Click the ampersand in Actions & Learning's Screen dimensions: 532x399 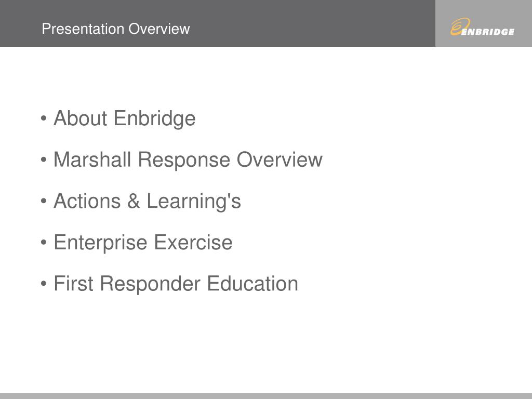point(134,201)
